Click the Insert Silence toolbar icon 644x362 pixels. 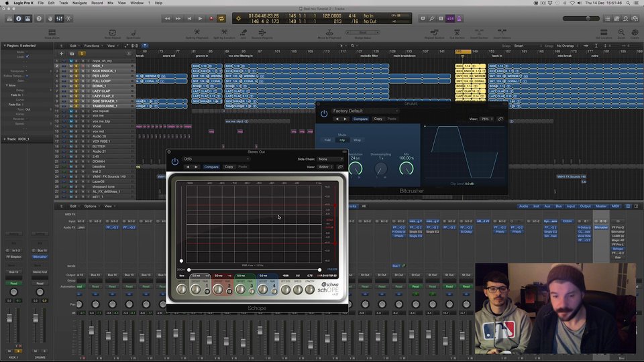coord(502,34)
